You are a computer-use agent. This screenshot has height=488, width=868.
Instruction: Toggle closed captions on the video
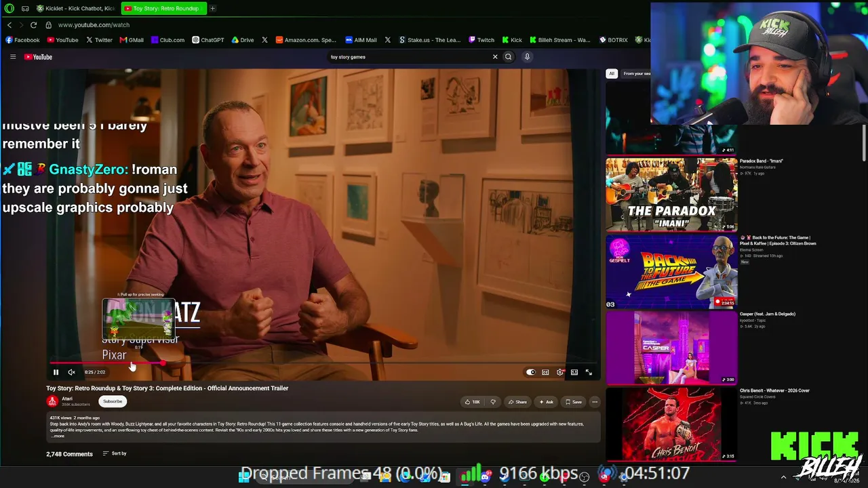tap(545, 372)
